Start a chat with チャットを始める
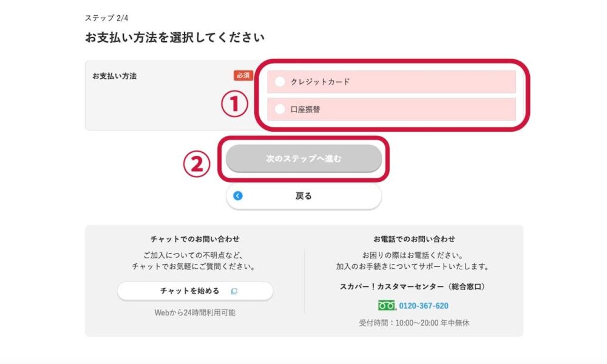This screenshot has width=607, height=364. click(195, 291)
